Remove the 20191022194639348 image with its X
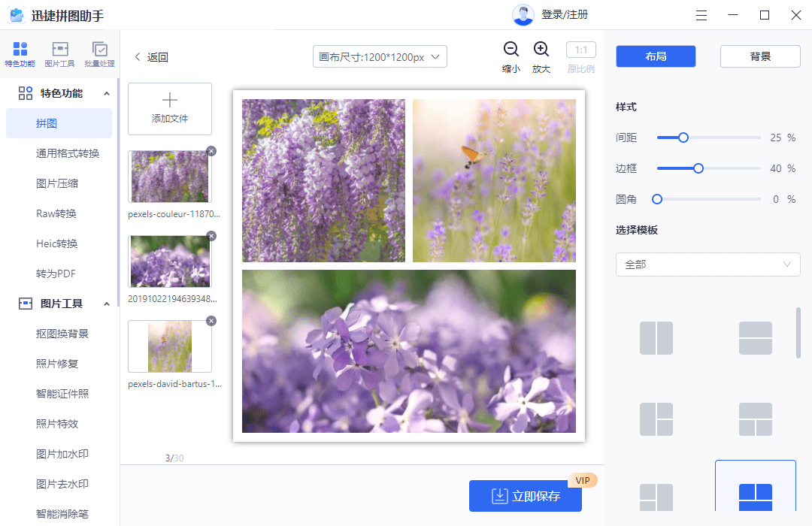Viewport: 812px width, 526px height. pyautogui.click(x=211, y=236)
